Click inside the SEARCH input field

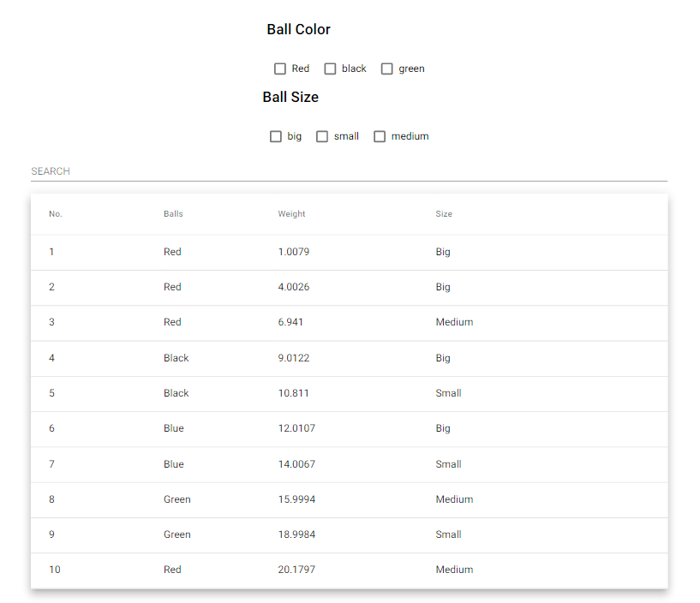coord(171,171)
